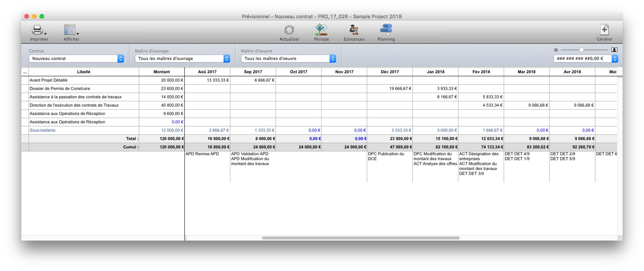Click the Oct 2017 column header
The image size is (644, 271).
coord(298,72)
